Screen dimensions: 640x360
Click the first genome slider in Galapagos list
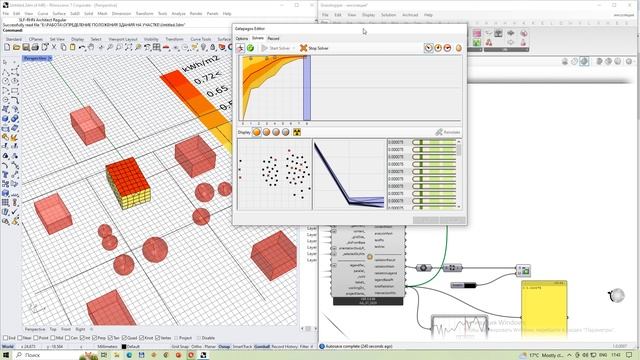pos(434,142)
